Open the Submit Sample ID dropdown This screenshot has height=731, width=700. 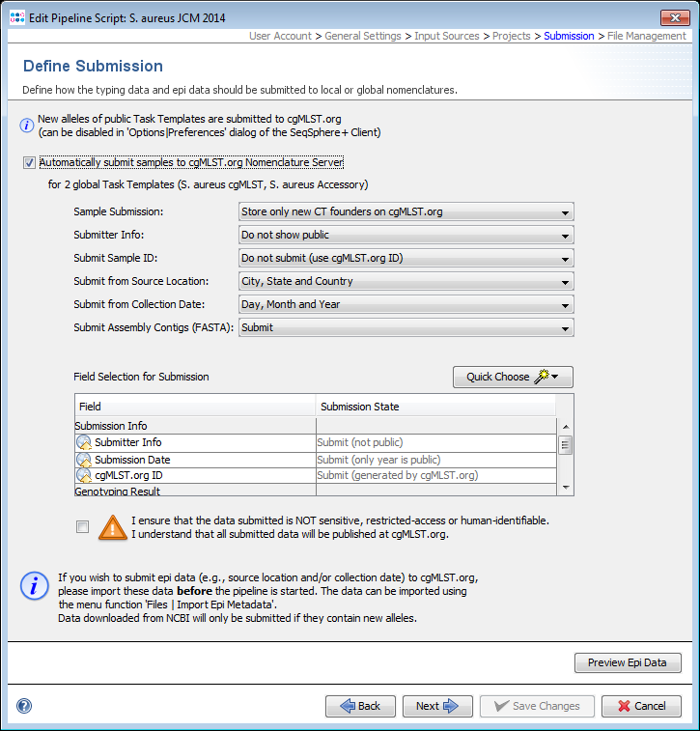[x=406, y=258]
